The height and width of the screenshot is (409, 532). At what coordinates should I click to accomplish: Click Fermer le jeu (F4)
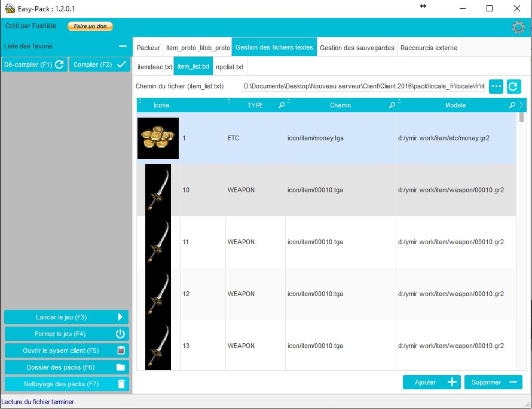66,334
